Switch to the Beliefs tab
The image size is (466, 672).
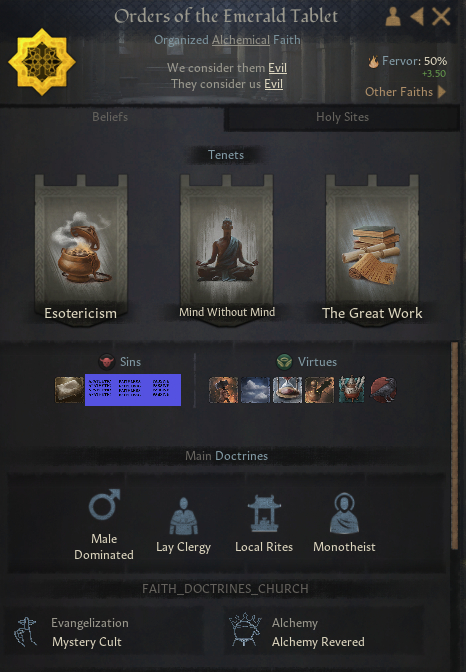pyautogui.click(x=111, y=117)
